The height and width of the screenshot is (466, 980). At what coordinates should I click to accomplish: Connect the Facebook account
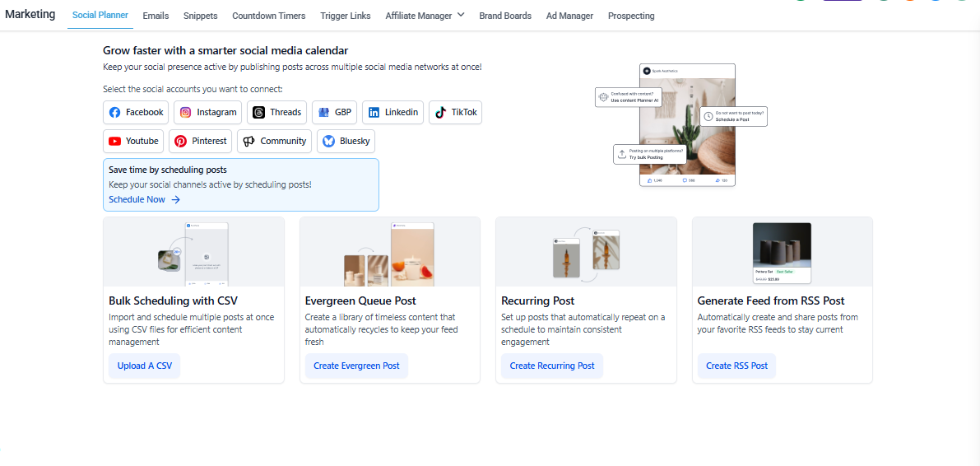tap(136, 113)
